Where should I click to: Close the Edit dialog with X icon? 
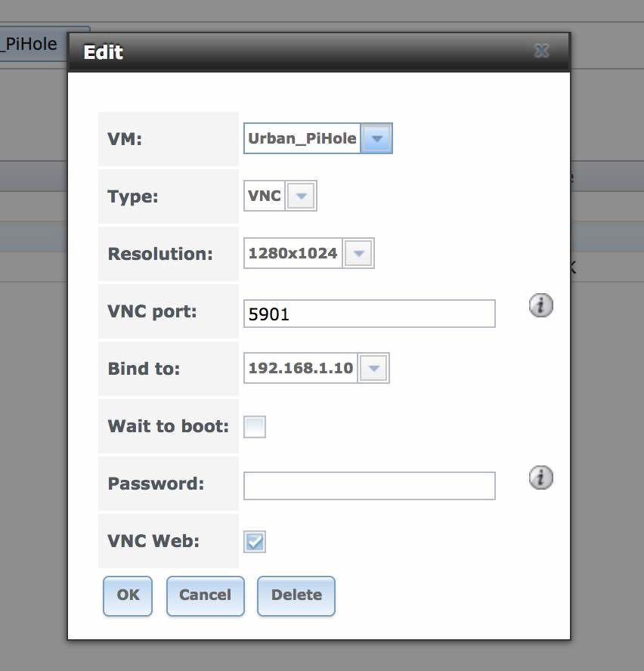coord(542,51)
